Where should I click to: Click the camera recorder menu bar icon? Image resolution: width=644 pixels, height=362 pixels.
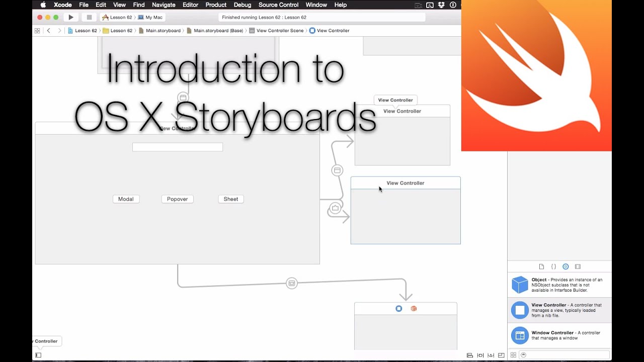418,5
